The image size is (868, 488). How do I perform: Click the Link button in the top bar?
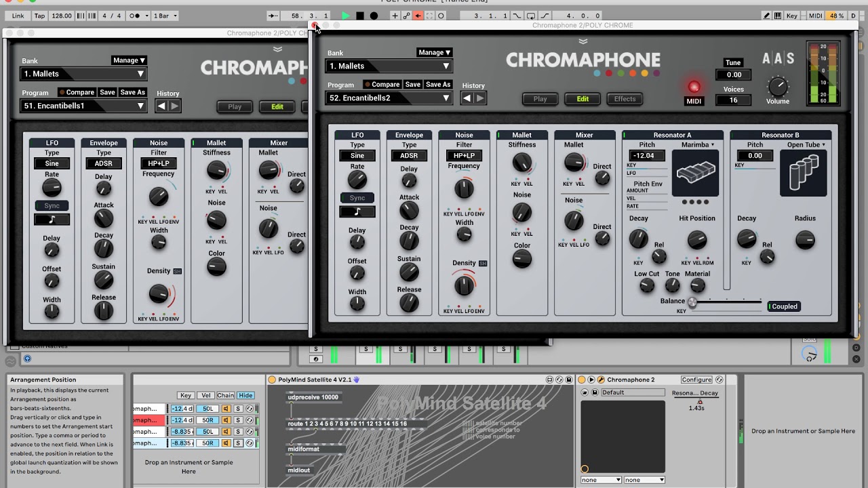(18, 16)
